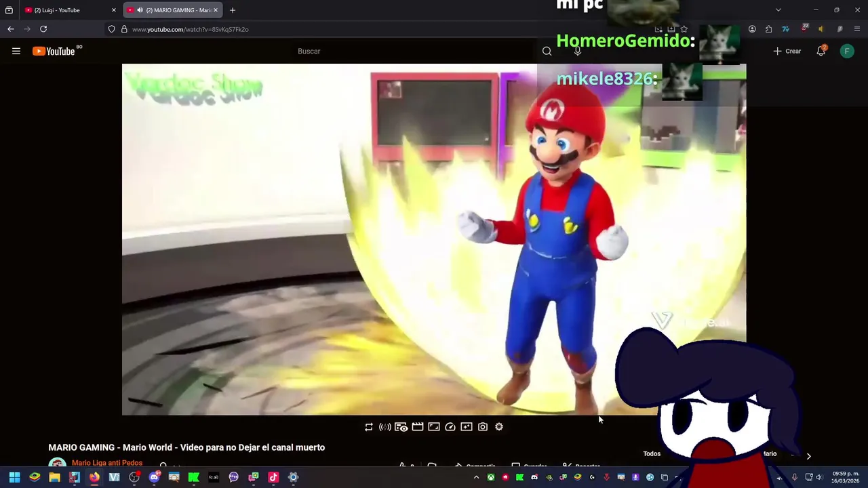Take a video screenshot with camera icon
Screen dimensions: 868x488
[x=483, y=427]
